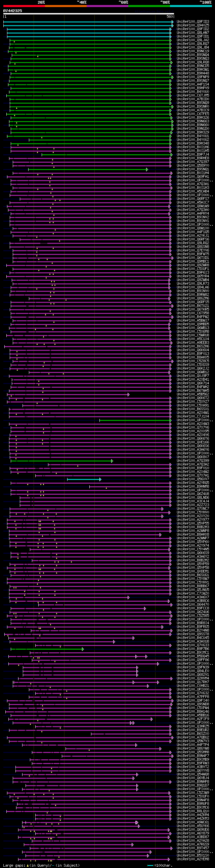Viewport: 215px width, 868px height.
Task: Click the UniRef100_B9P7B6 label
Action: (x=193, y=649)
